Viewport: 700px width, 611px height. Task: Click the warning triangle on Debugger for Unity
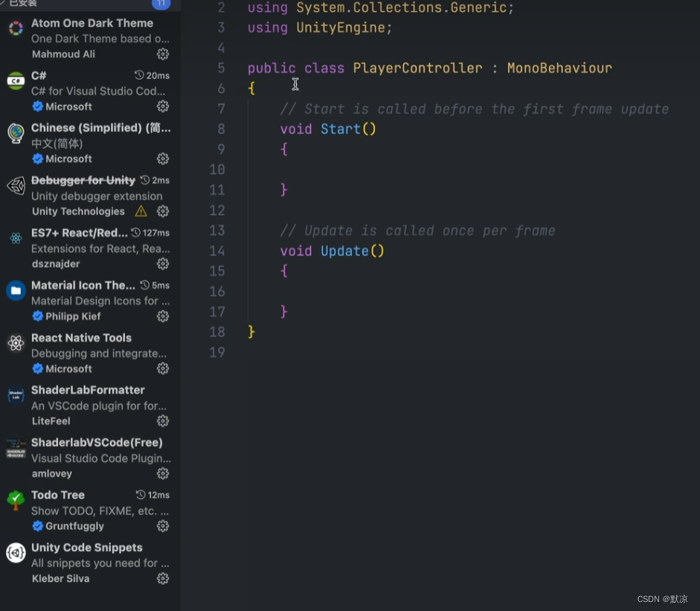141,211
